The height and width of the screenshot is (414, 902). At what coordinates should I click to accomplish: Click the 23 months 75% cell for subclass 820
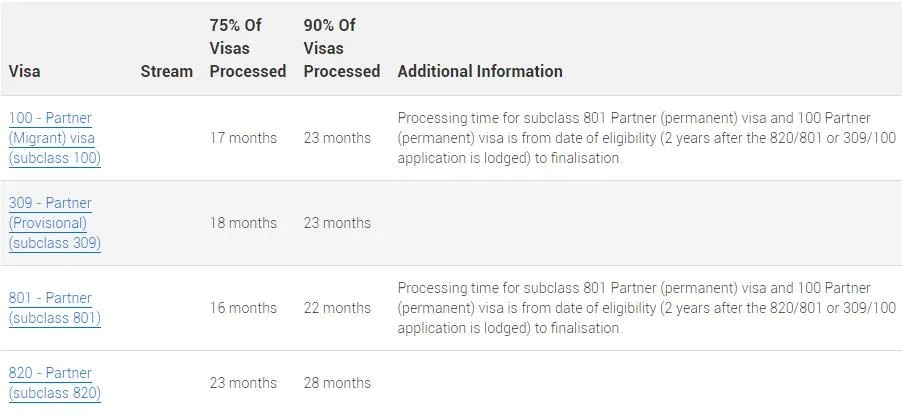(243, 383)
